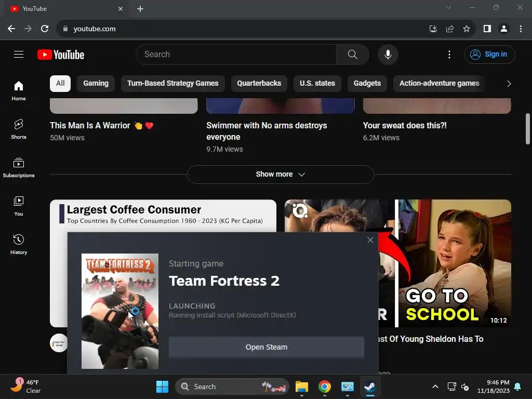532x399 pixels.
Task: Click the site lock icon
Action: coord(65,29)
